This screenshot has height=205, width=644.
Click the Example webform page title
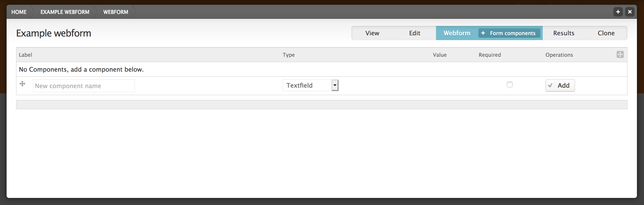pyautogui.click(x=53, y=33)
